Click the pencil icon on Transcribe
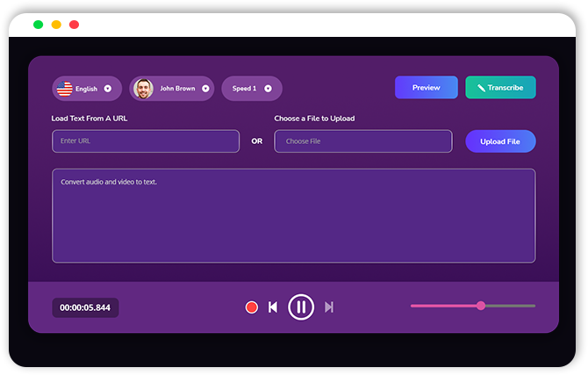This screenshot has height=375, width=588. tap(481, 88)
